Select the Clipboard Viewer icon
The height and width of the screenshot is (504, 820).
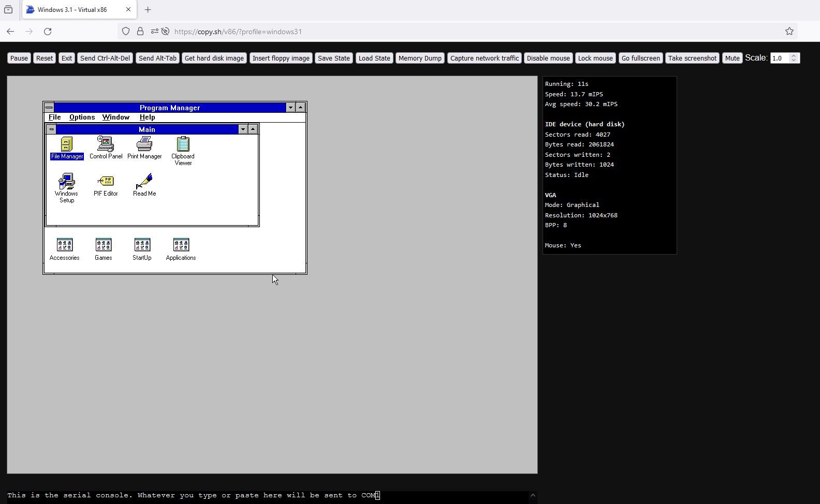click(183, 151)
